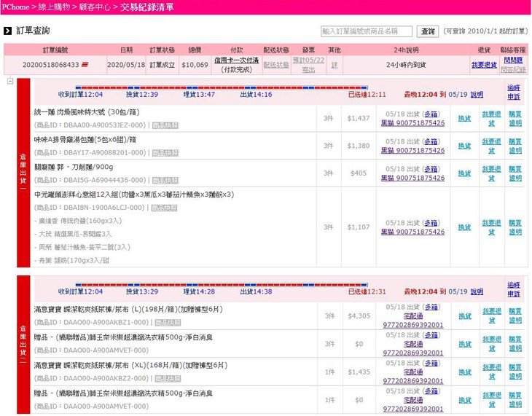This screenshot has width=532, height=416.
Task: Click 我要退貨 for 味味A排骨雞湯包麵
Action: coord(492,146)
